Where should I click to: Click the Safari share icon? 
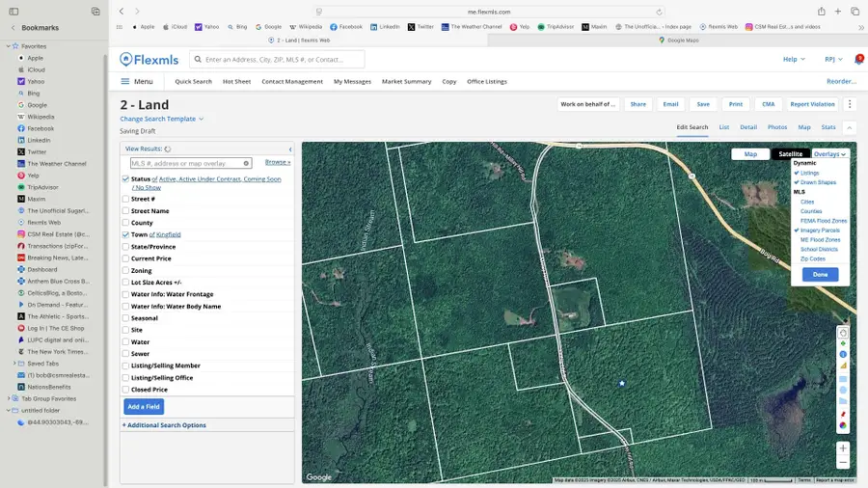click(822, 11)
